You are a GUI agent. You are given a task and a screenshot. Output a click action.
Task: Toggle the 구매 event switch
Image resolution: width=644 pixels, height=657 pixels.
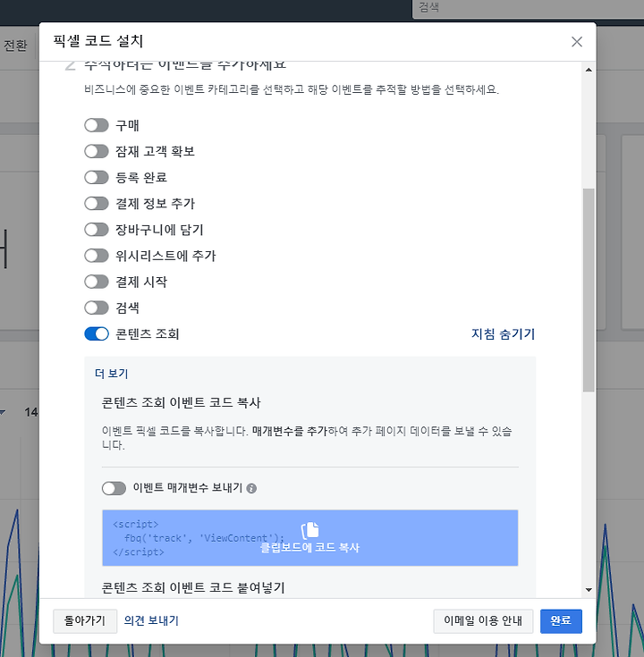[97, 125]
